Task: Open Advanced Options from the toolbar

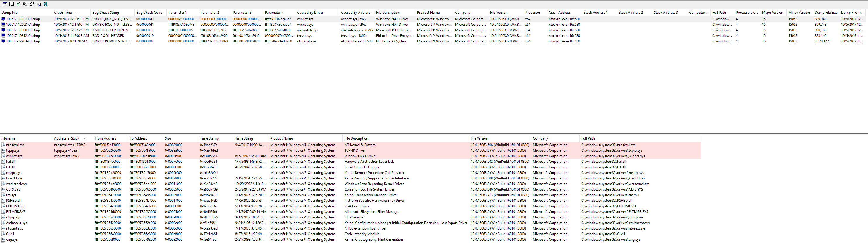Action: point(5,4)
